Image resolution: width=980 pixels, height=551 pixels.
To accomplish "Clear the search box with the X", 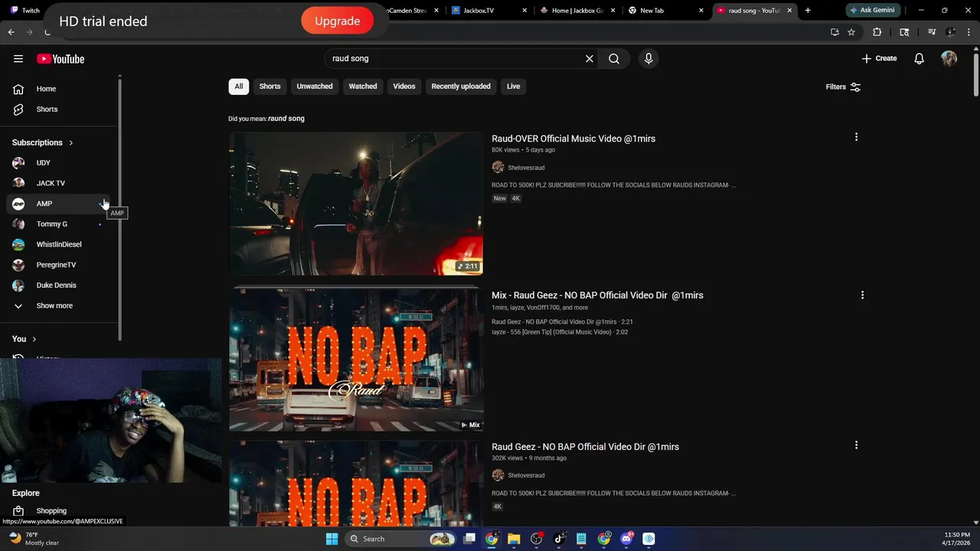I will pyautogui.click(x=590, y=59).
